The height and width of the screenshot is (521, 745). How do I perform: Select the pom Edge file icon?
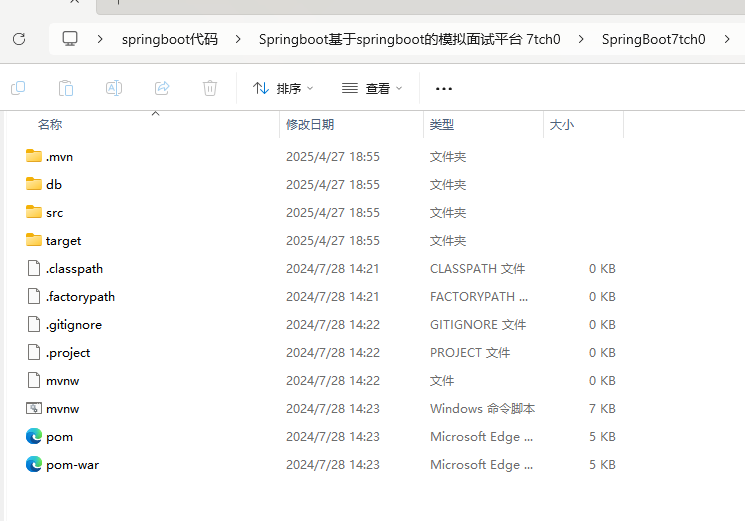34,436
